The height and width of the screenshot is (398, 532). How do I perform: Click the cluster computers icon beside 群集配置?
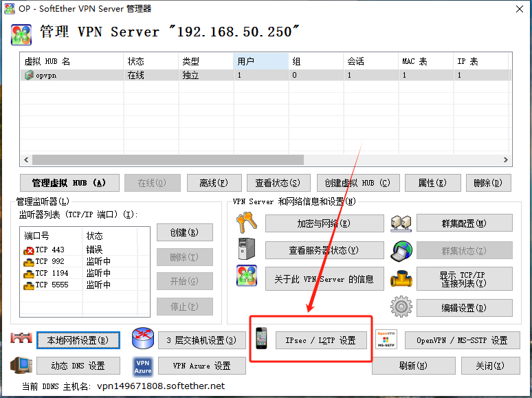(x=401, y=223)
